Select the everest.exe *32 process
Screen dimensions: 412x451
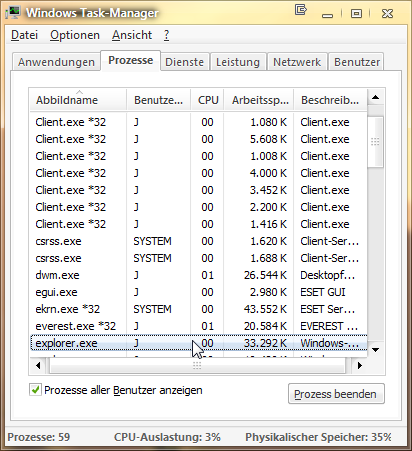199,326
